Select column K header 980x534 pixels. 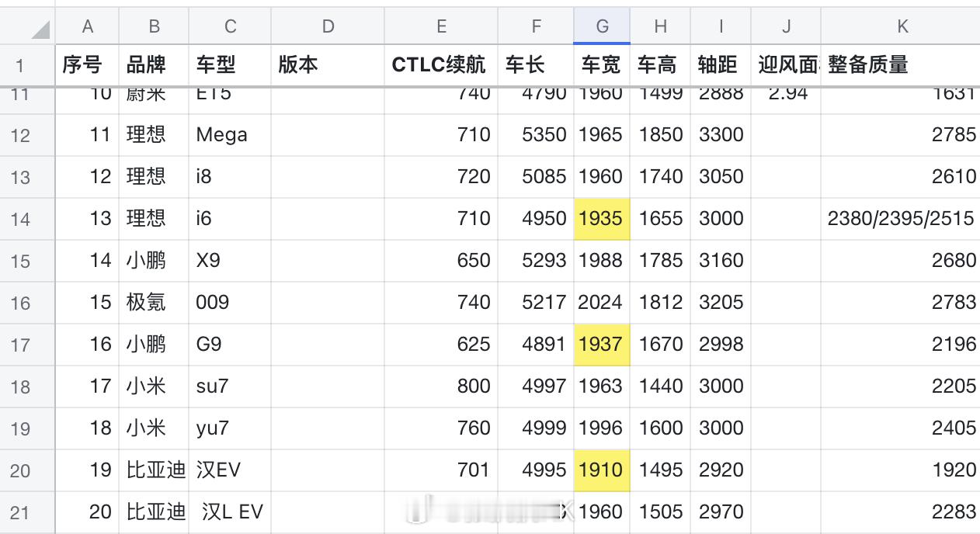click(901, 26)
